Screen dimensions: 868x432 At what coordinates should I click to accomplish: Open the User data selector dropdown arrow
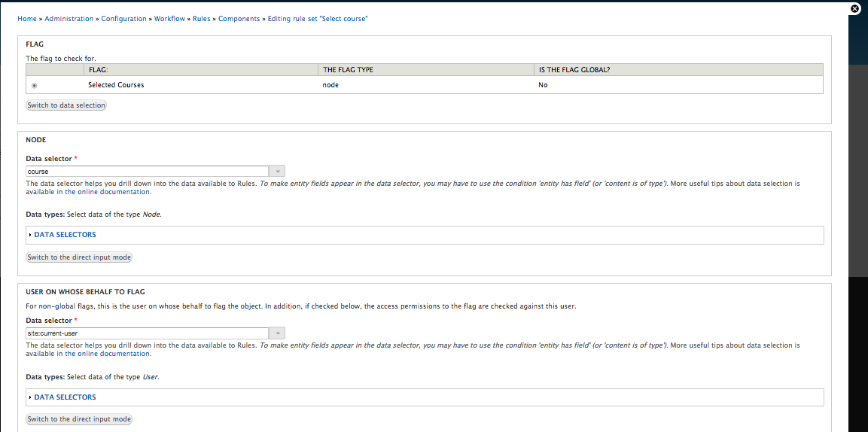[277, 333]
